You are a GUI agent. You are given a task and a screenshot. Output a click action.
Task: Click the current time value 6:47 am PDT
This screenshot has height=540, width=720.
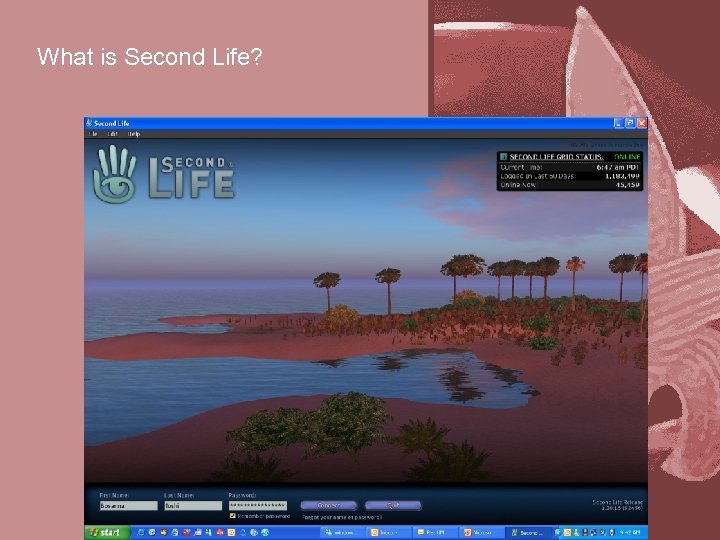point(618,168)
